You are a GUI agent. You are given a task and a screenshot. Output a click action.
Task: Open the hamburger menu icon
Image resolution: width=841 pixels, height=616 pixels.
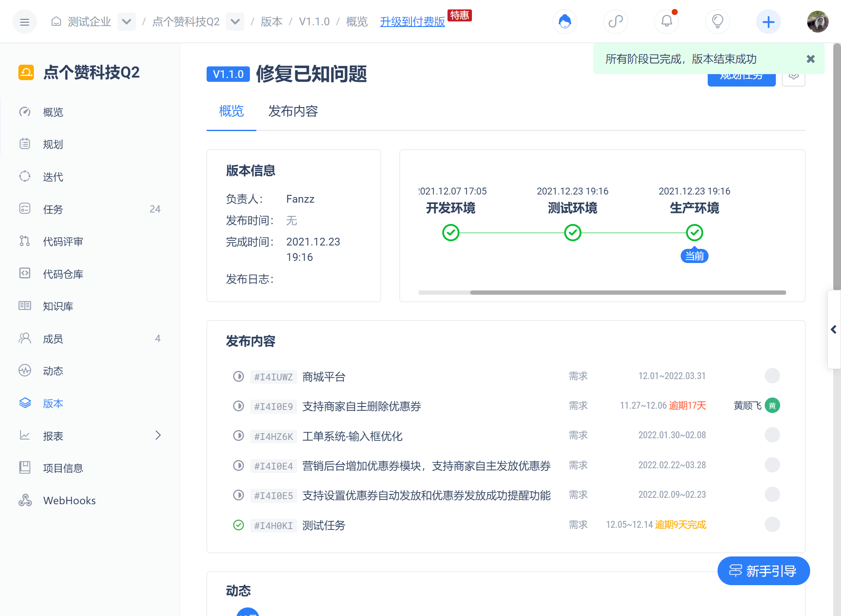(24, 22)
